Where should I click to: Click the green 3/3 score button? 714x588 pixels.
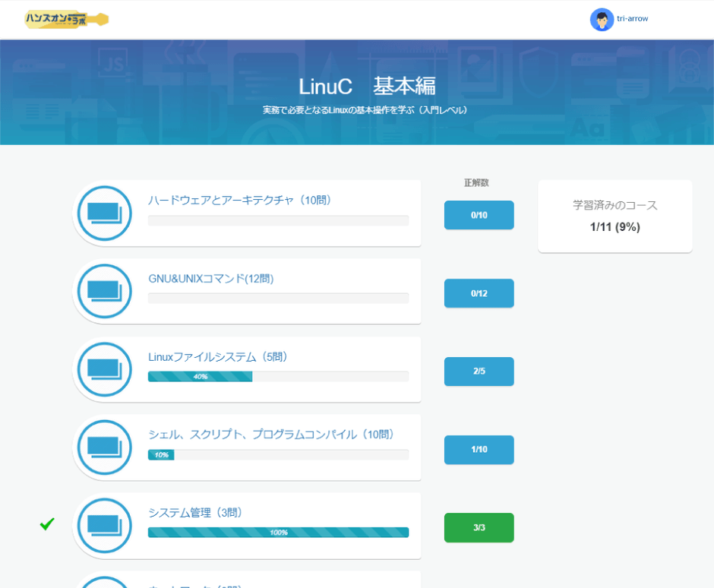479,528
